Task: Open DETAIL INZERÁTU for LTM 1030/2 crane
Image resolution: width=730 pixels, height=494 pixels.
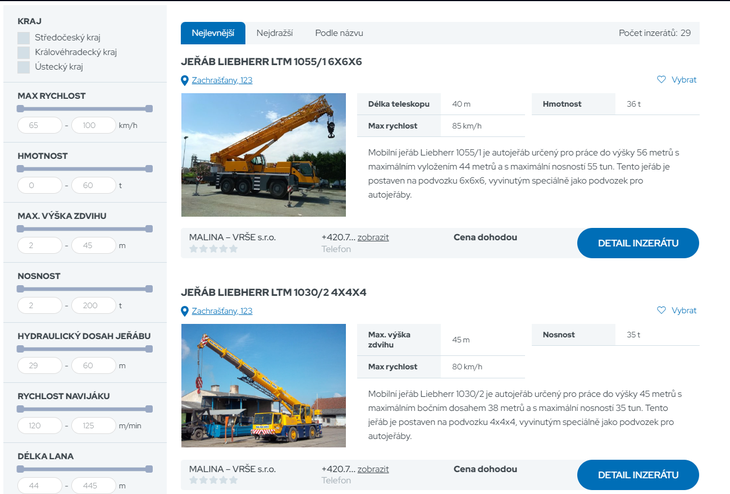Action: coord(638,475)
